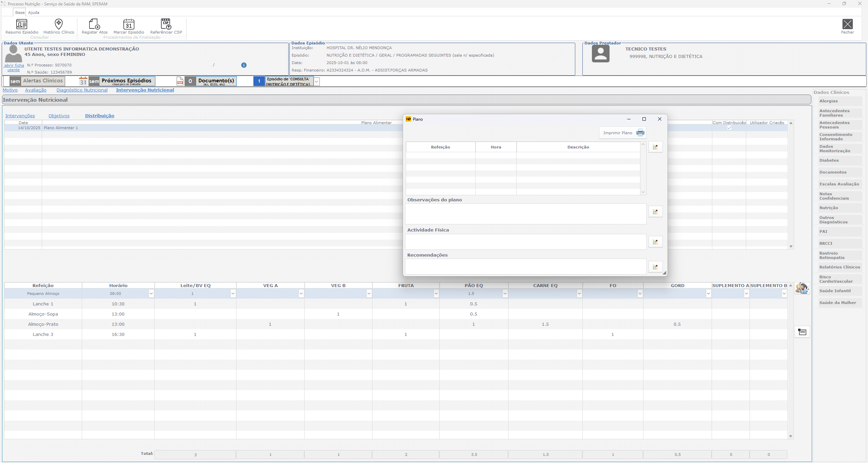Screen dimensions: 868x463
Task: Open the Leite/BV EQ dropdown arrow
Action: point(233,294)
